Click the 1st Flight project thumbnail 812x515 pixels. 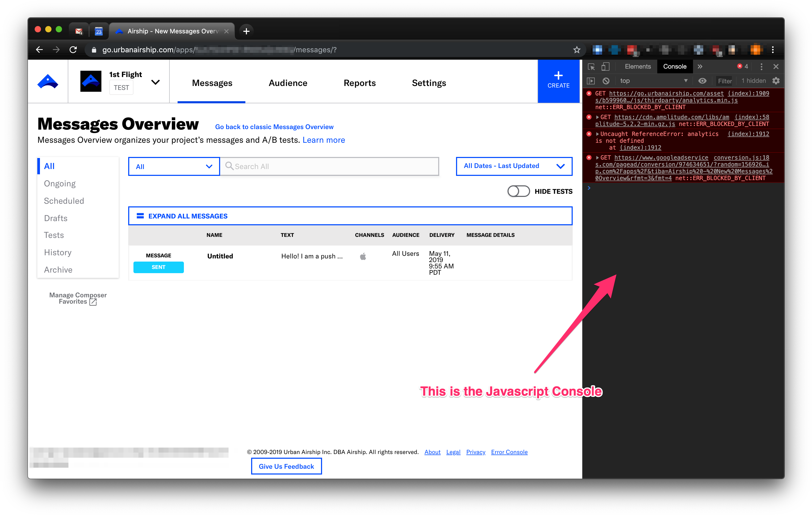click(x=91, y=81)
